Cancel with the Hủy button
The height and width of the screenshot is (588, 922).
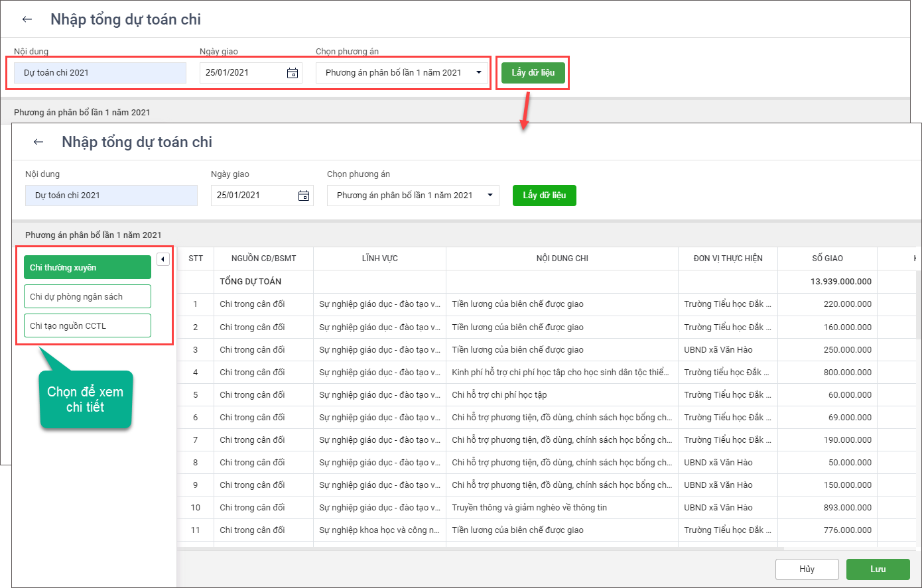(x=807, y=569)
